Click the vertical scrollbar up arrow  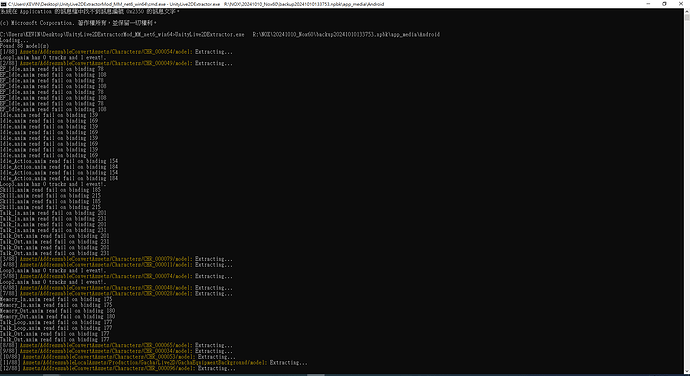[687, 11]
